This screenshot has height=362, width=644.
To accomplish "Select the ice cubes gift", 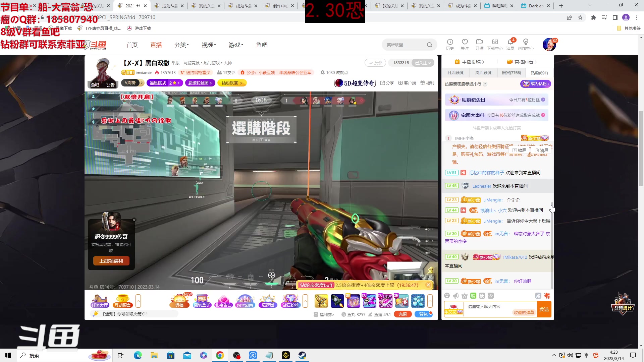I will tap(418, 301).
